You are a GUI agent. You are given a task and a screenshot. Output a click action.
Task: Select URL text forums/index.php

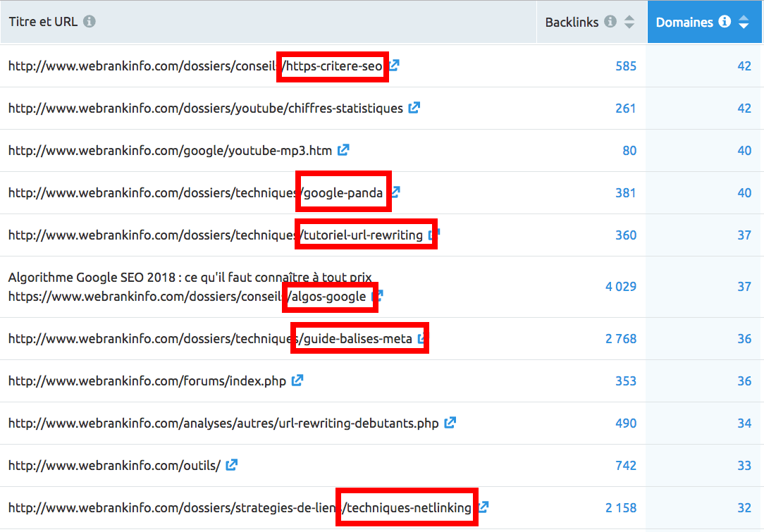point(147,381)
